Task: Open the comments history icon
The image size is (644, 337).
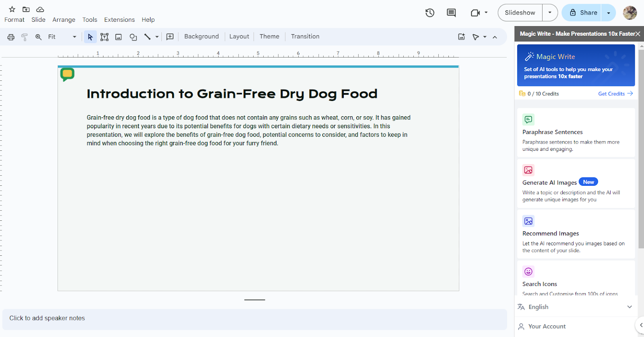Action: 451,13
